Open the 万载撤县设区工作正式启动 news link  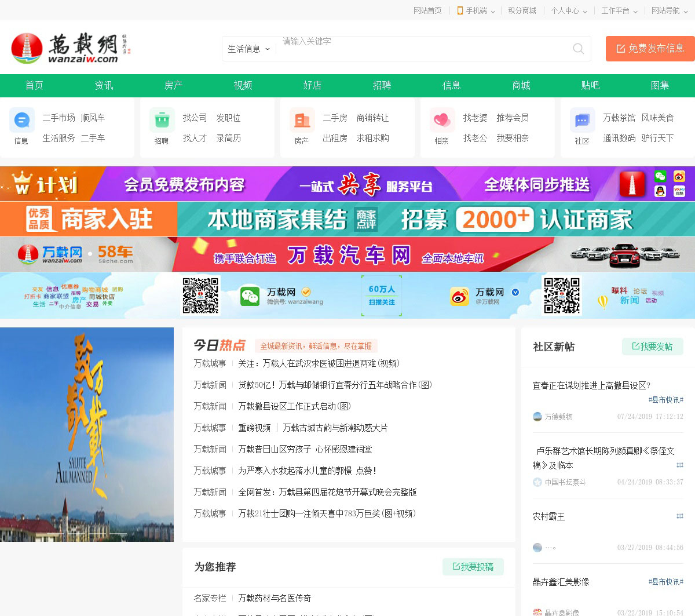[294, 406]
